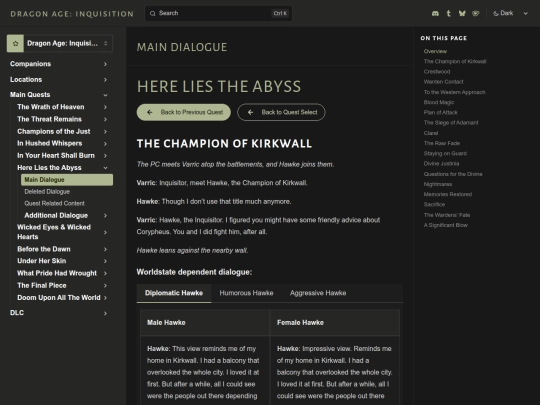Focus the Search input field
Viewport: 540px width, 405px height.
[218, 13]
